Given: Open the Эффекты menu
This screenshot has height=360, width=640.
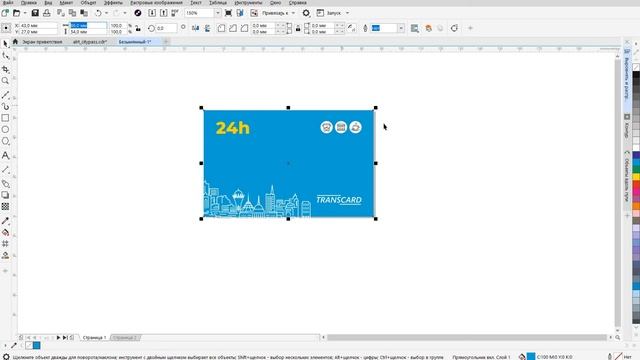Looking at the screenshot, I should [x=113, y=2].
